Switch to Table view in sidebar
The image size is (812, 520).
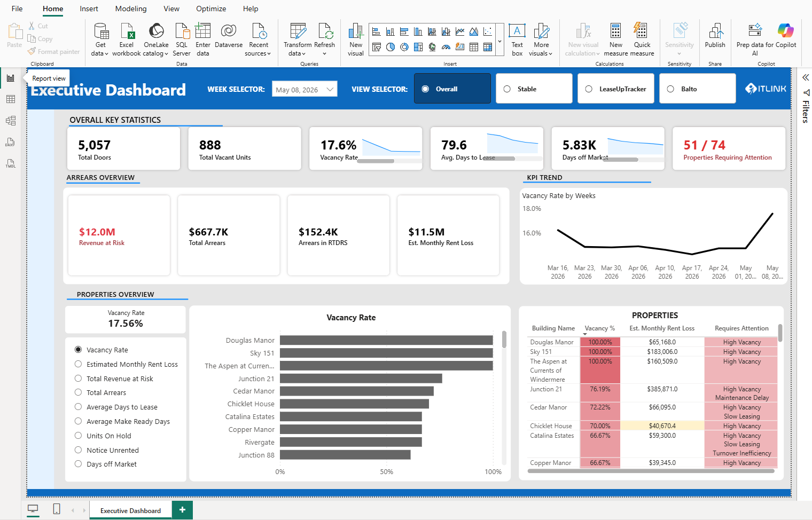11,99
